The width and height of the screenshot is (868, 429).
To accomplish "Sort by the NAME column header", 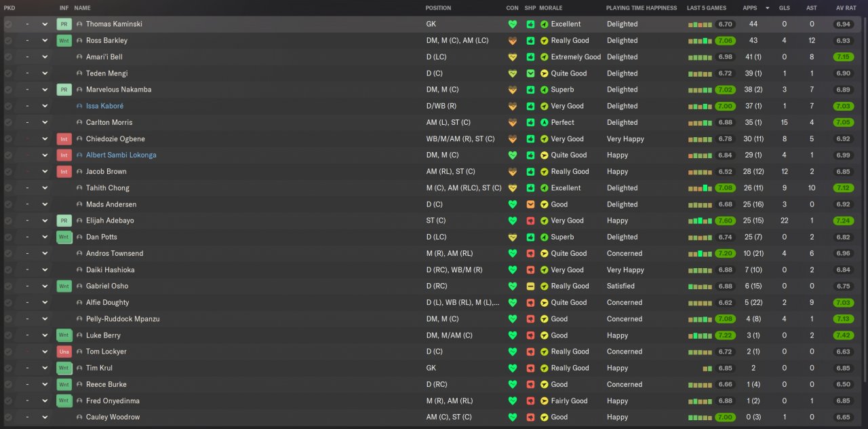I will click(82, 8).
